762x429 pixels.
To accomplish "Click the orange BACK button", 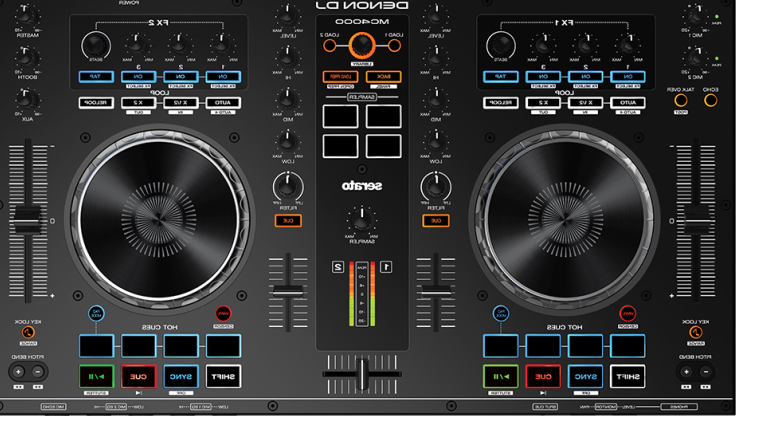I will pos(383,77).
